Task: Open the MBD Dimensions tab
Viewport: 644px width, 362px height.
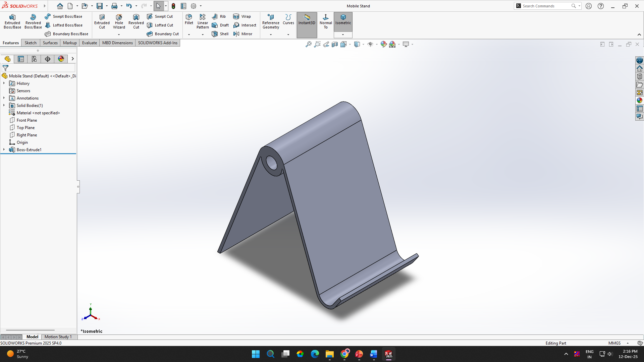Action: (x=117, y=43)
